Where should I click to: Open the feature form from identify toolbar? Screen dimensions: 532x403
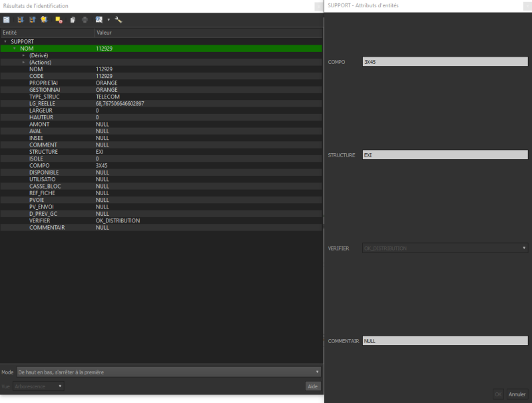click(6, 20)
